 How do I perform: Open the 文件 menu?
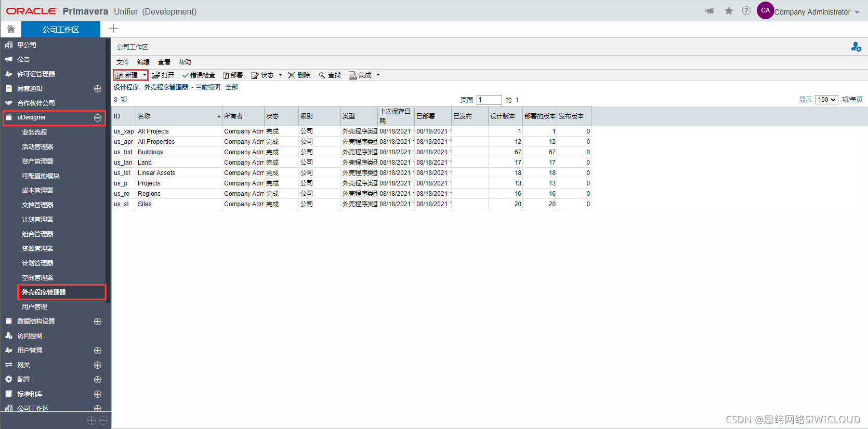[123, 62]
